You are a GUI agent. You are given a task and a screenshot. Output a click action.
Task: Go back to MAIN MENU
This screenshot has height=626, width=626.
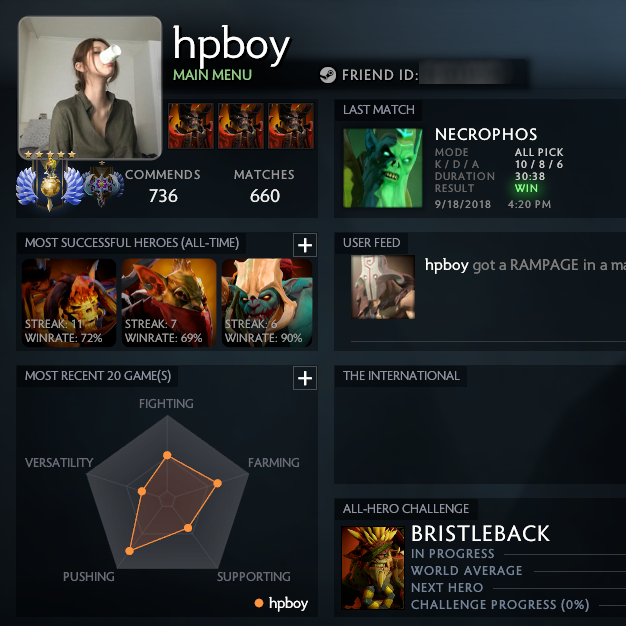pos(212,75)
